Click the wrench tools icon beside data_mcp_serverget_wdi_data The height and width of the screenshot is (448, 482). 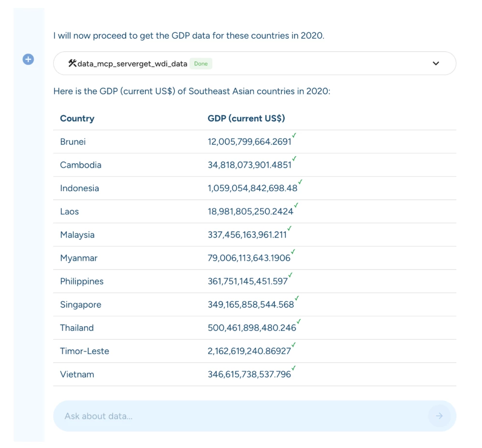pyautogui.click(x=73, y=63)
